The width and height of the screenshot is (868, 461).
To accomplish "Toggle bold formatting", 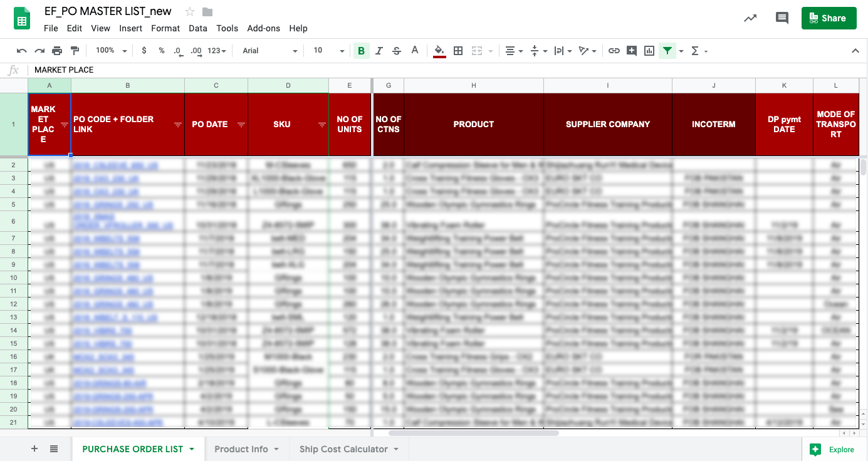I will 361,51.
